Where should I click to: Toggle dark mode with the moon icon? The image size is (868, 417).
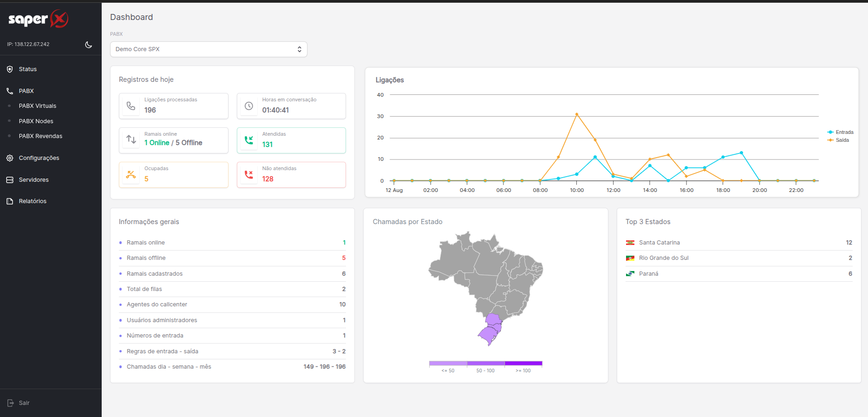coord(89,45)
